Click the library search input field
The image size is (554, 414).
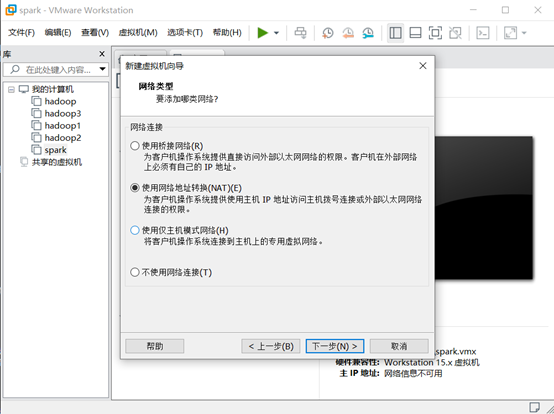(x=56, y=70)
